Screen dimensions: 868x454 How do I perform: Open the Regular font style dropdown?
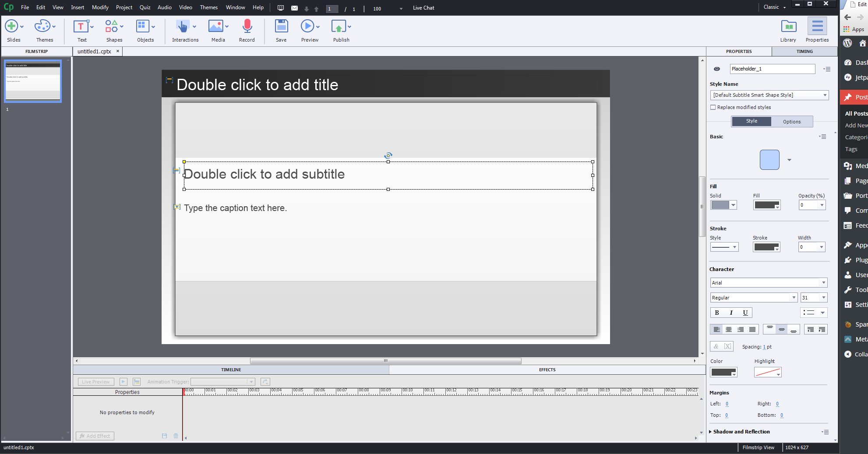point(754,298)
